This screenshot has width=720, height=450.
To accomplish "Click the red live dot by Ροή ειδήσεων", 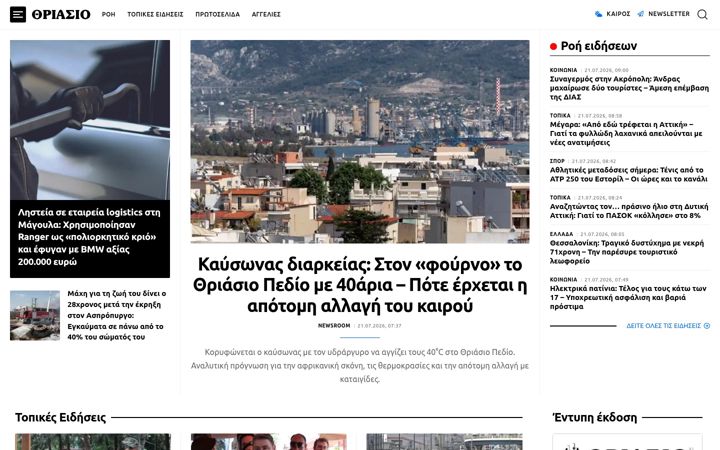I will pos(553,46).
